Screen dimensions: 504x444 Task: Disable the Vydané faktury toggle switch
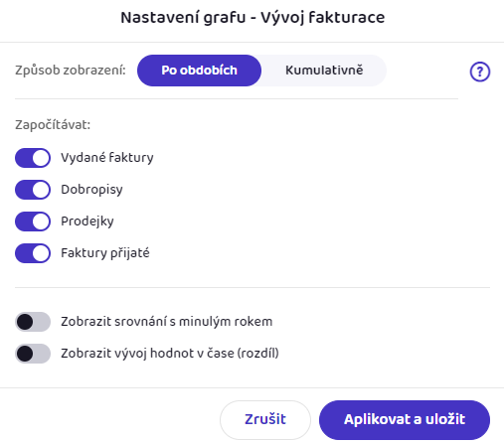(33, 158)
